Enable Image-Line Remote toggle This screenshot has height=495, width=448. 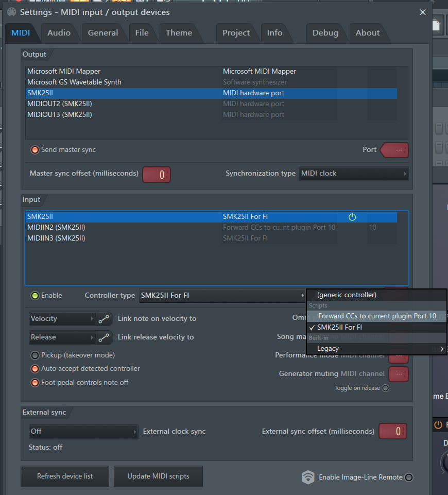[x=408, y=477]
